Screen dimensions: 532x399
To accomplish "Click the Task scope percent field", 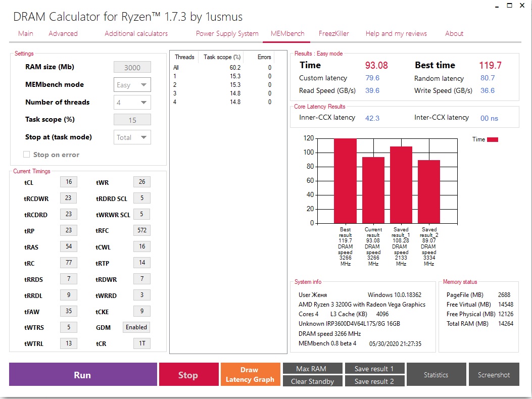I will point(132,120).
